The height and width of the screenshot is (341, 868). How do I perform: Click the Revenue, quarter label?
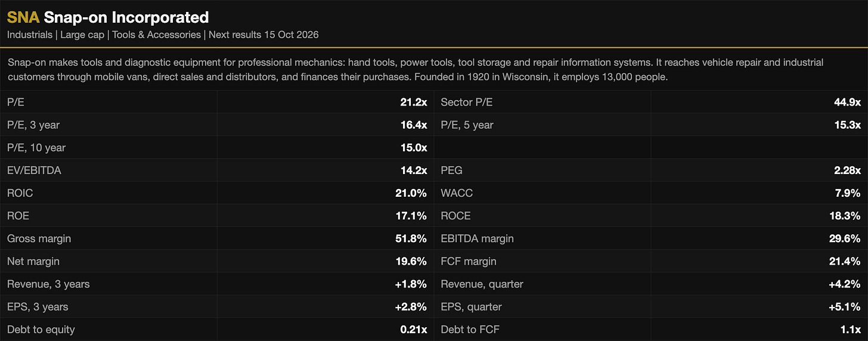pos(482,284)
